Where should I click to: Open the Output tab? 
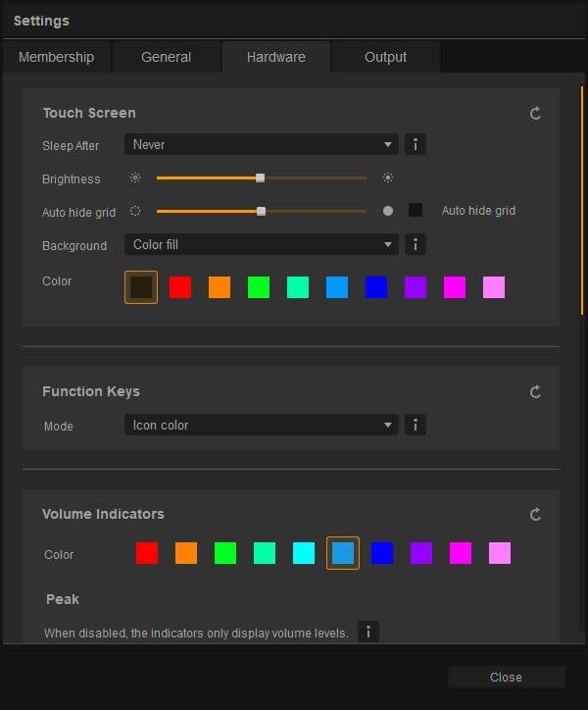tap(386, 57)
